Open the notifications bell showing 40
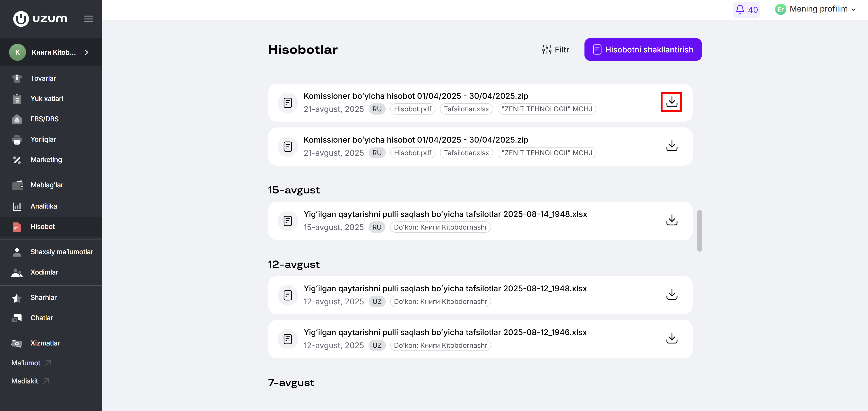Image resolution: width=868 pixels, height=411 pixels. click(746, 9)
